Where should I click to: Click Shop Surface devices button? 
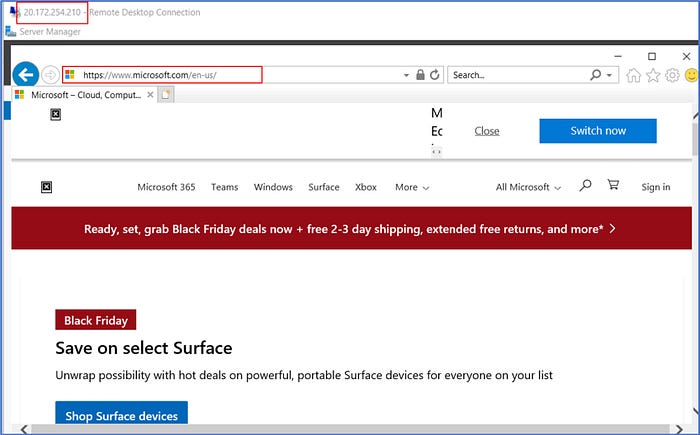tap(121, 413)
